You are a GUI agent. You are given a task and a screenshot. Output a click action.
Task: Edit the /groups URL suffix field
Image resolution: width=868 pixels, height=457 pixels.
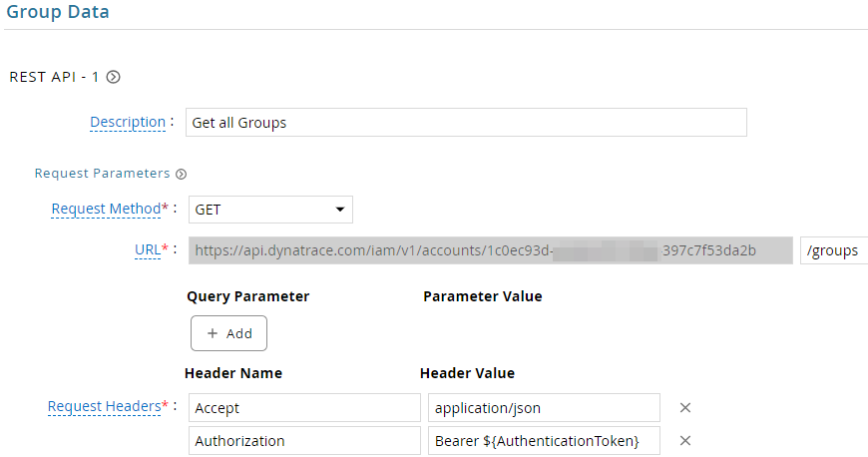tap(834, 250)
